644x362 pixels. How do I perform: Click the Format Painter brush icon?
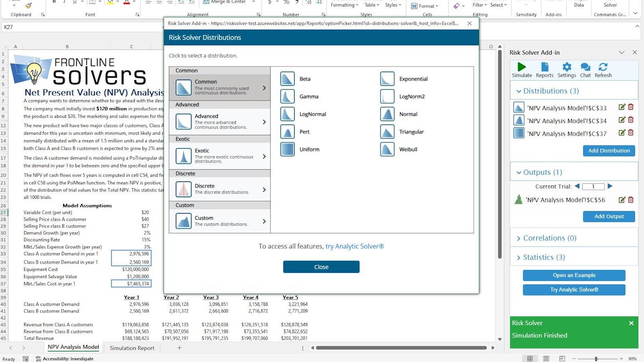pos(29,5)
